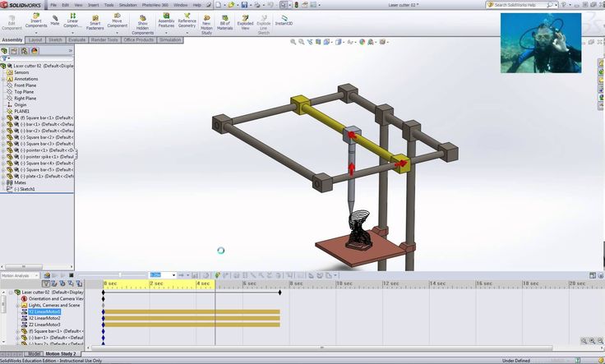Open the File menu
605x364 pixels.
point(53,5)
